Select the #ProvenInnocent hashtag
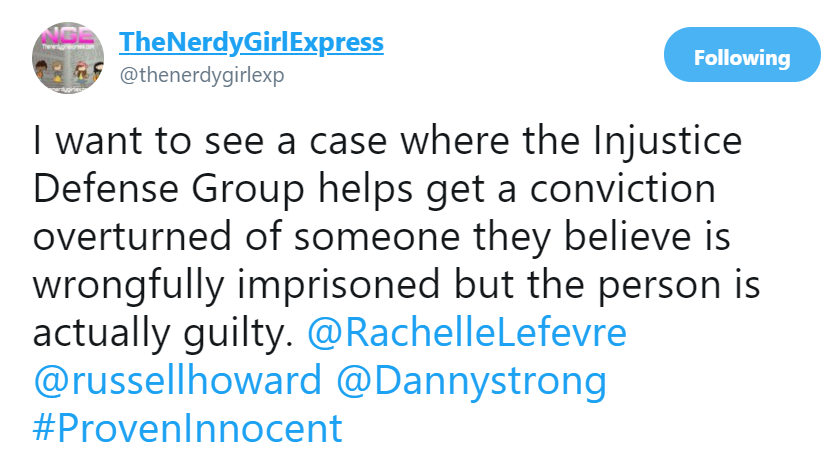This screenshot has width=823, height=449. (x=187, y=429)
